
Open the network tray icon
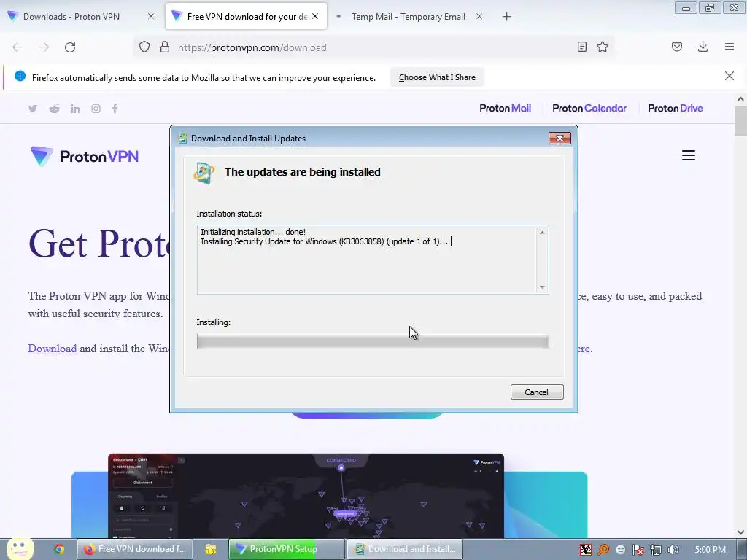[x=656, y=550]
